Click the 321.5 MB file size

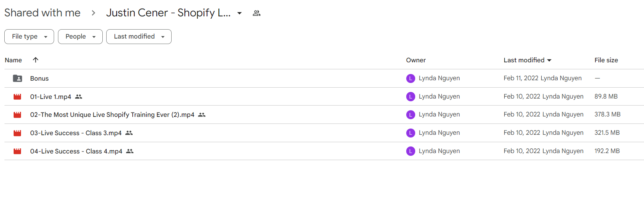[x=607, y=132]
